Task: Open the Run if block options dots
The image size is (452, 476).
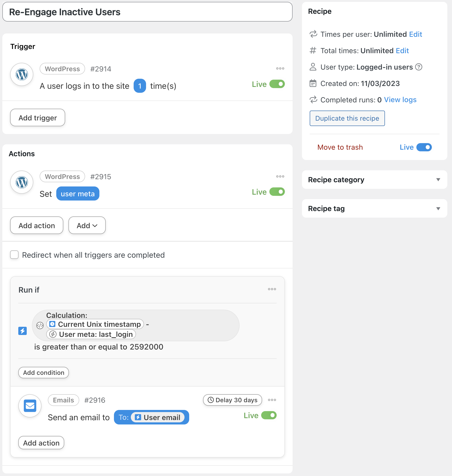Action: tap(272, 289)
